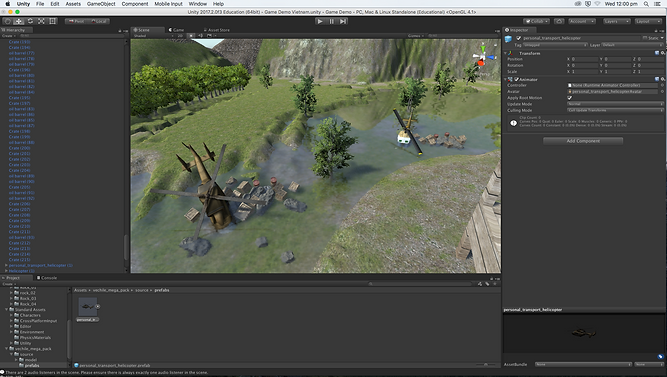The width and height of the screenshot is (667, 377).
Task: Open the Collab dropdown
Action: point(536,21)
